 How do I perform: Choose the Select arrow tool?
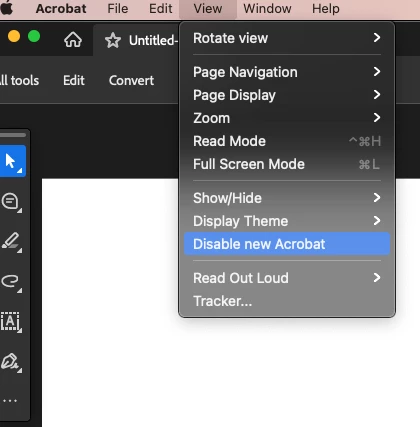[12, 161]
